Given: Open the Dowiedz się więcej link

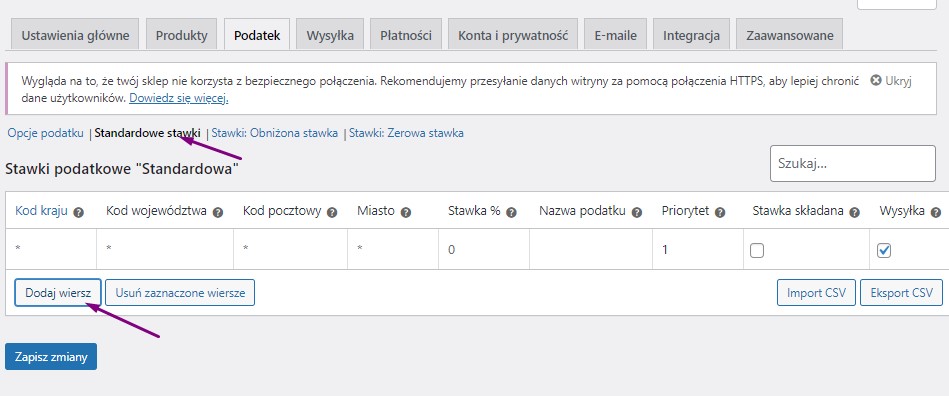Looking at the screenshot, I should click(x=179, y=97).
